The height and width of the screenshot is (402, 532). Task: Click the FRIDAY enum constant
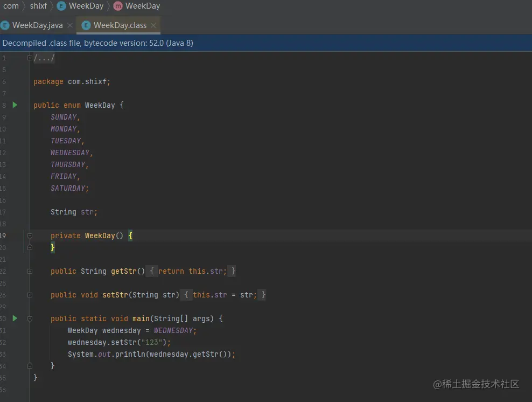[64, 177]
